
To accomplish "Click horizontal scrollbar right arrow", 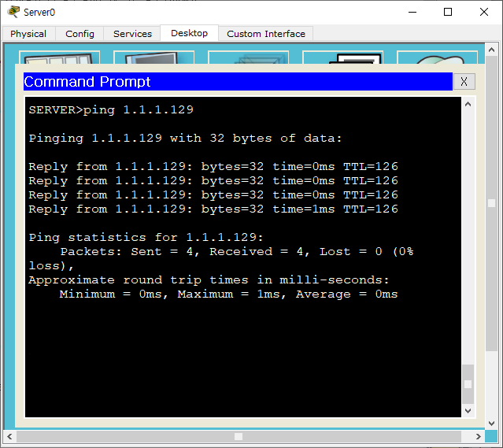I will [x=479, y=436].
